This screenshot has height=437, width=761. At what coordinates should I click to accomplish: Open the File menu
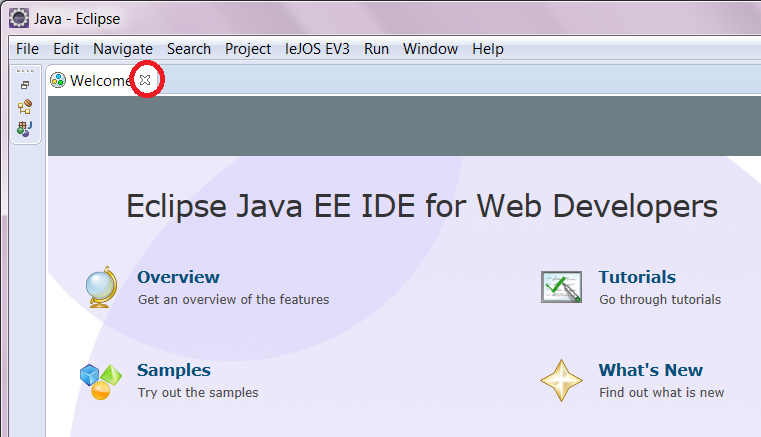pyautogui.click(x=27, y=49)
